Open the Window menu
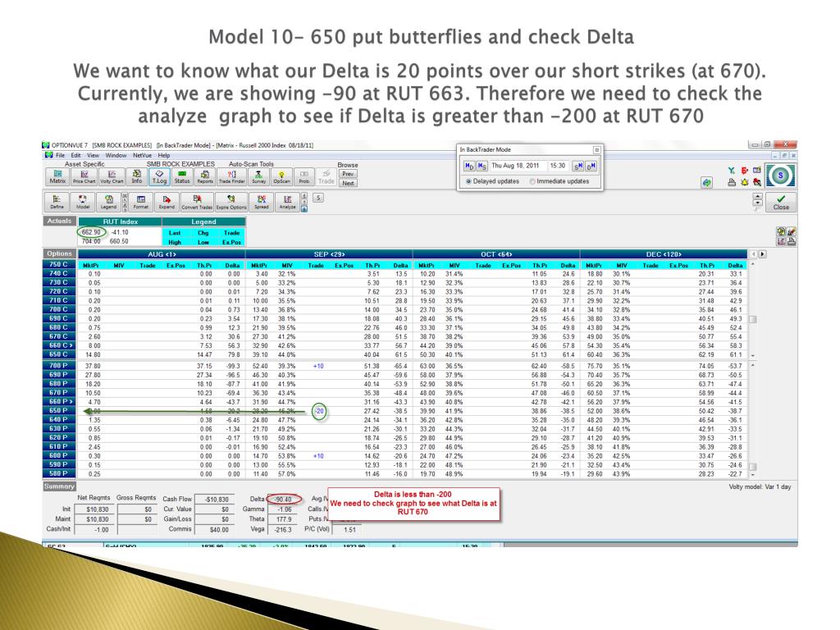 (x=116, y=155)
